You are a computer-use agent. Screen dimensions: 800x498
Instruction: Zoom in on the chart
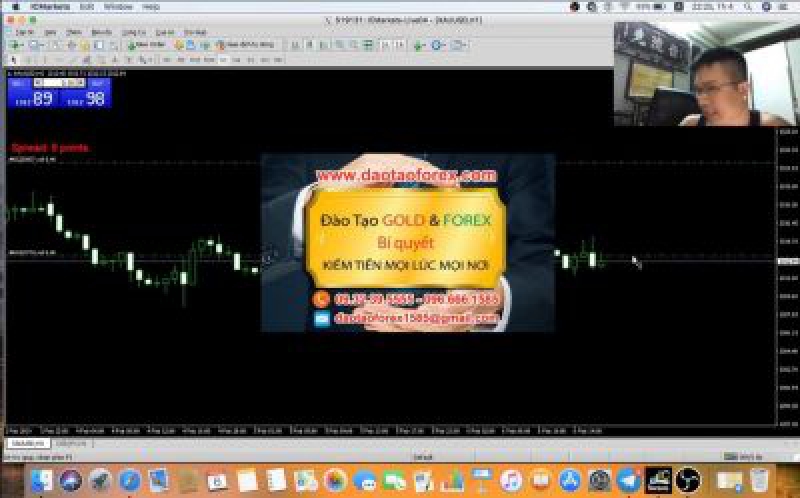[x=339, y=45]
